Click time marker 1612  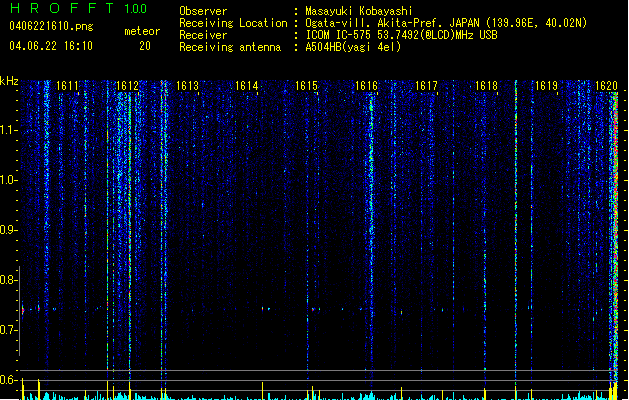click(127, 86)
